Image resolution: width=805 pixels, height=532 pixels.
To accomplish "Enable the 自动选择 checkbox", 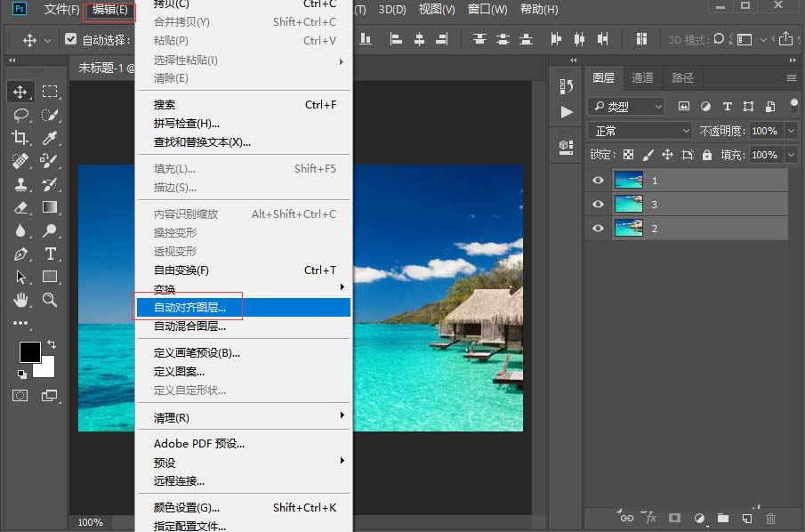I will click(x=70, y=39).
